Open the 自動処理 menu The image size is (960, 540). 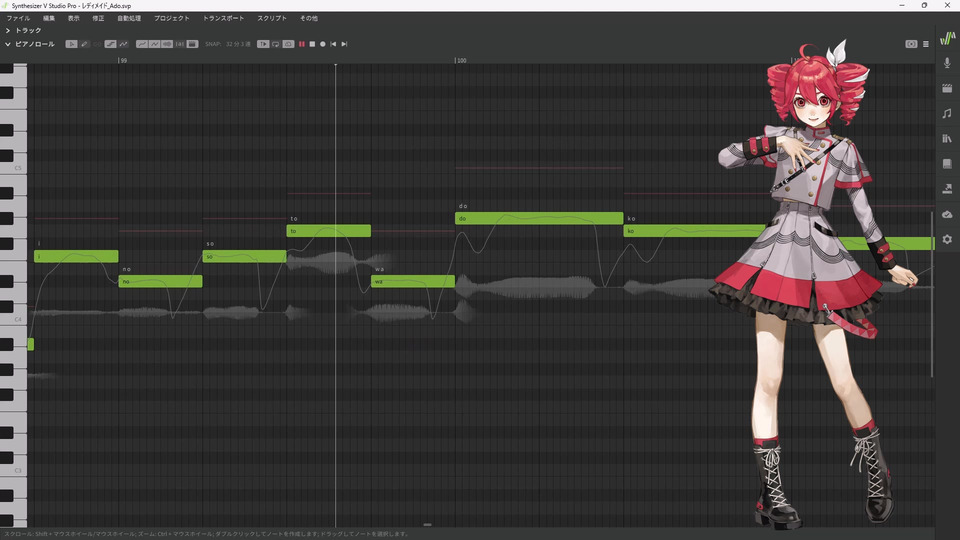[129, 18]
